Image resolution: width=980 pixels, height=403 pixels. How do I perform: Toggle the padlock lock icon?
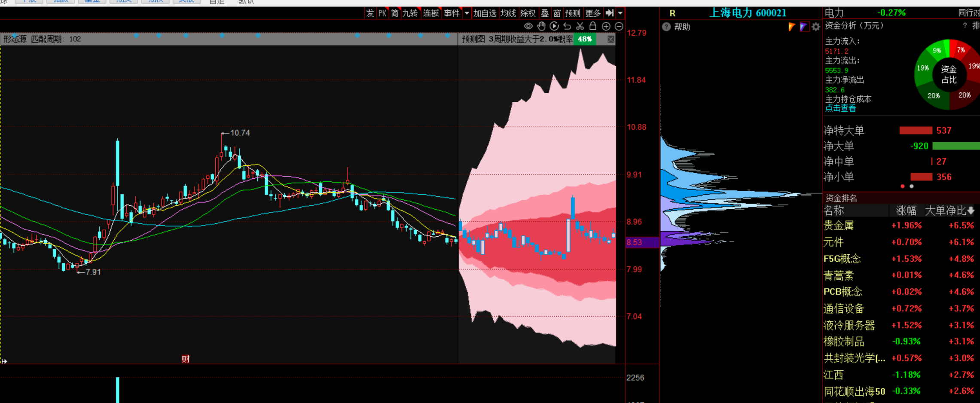[x=593, y=26]
